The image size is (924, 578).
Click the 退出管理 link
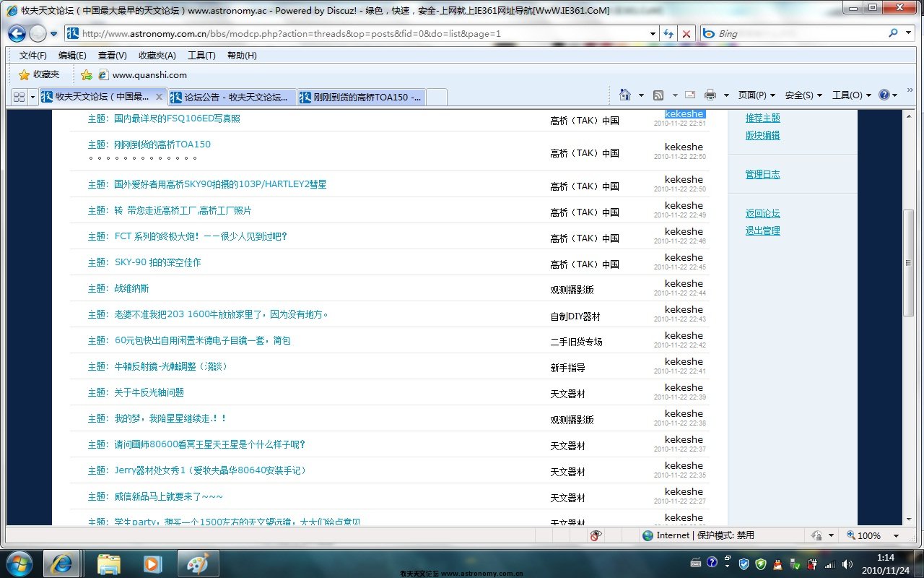point(762,230)
